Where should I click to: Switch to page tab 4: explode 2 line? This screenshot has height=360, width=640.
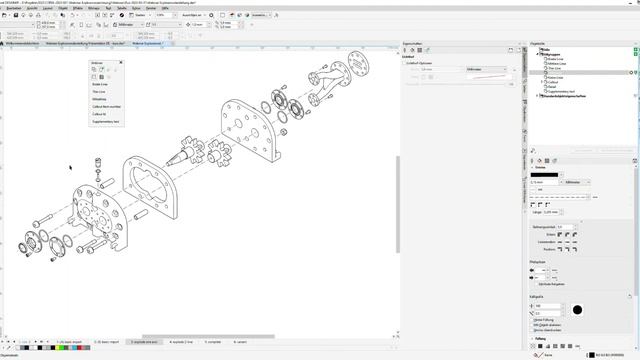(x=181, y=342)
